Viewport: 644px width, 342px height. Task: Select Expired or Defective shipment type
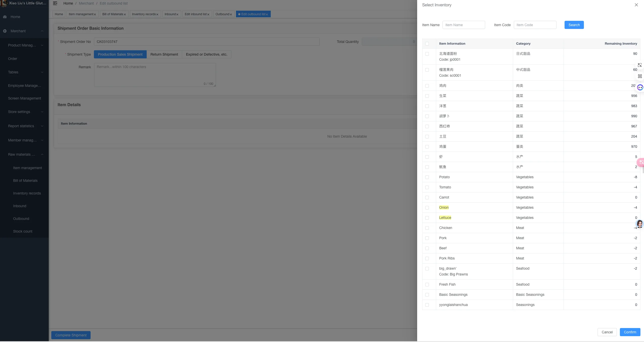click(x=207, y=54)
